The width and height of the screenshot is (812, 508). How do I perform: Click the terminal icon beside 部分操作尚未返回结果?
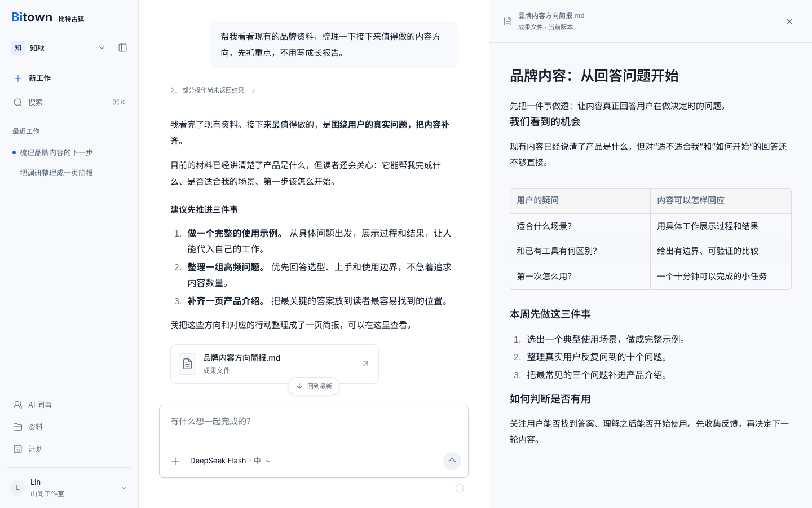tap(174, 90)
